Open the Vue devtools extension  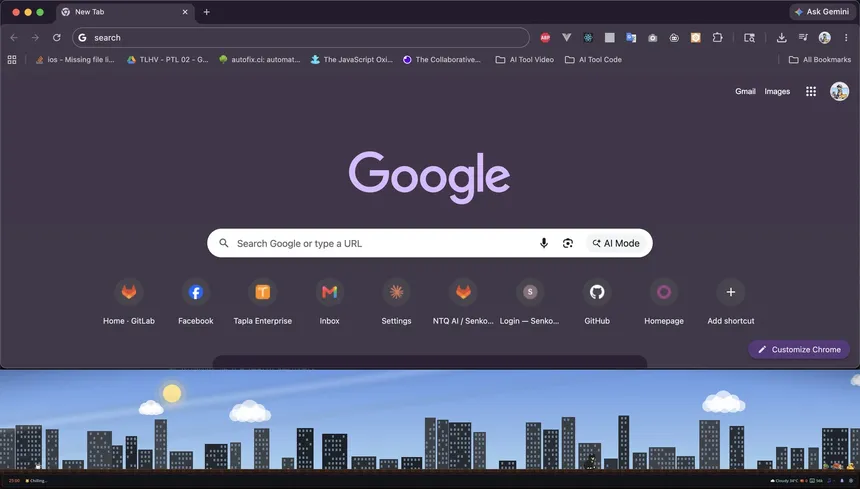coord(567,37)
